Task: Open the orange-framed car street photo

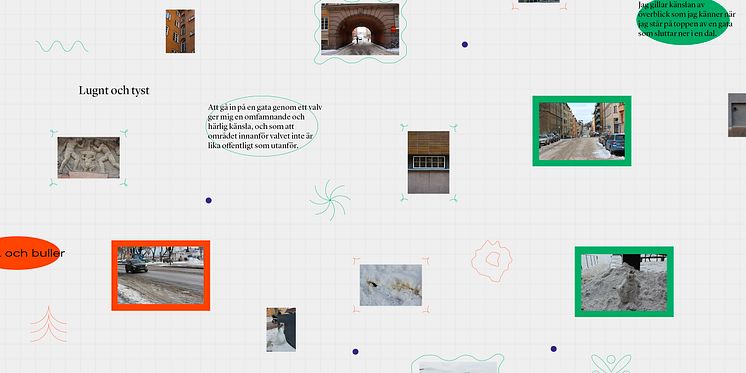Action: [161, 275]
